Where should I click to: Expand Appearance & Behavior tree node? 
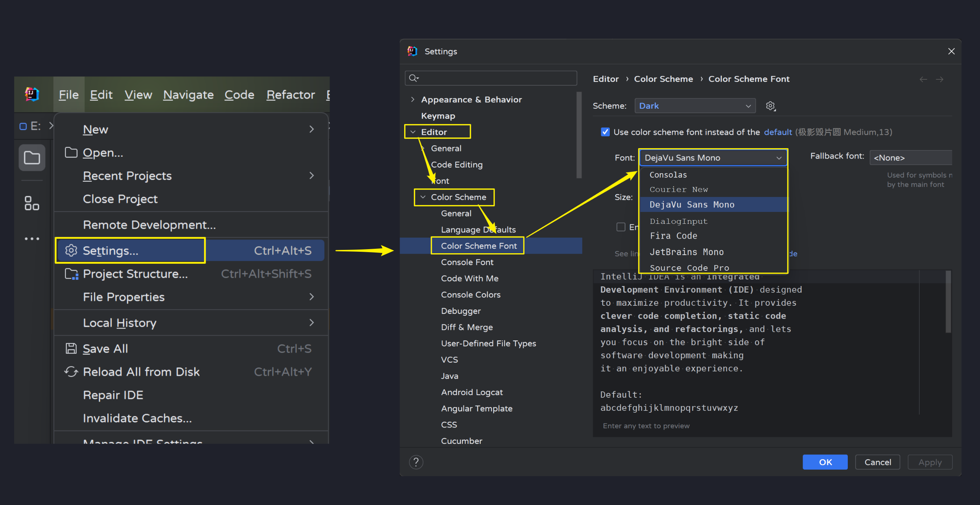click(413, 100)
